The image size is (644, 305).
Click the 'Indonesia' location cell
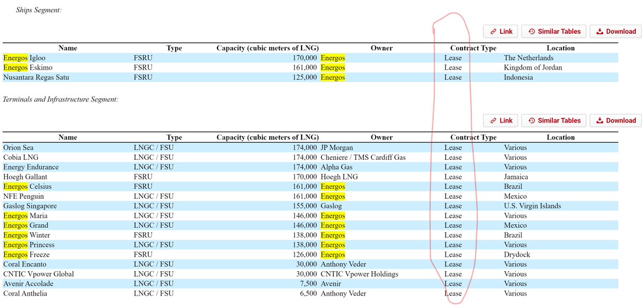tap(518, 77)
